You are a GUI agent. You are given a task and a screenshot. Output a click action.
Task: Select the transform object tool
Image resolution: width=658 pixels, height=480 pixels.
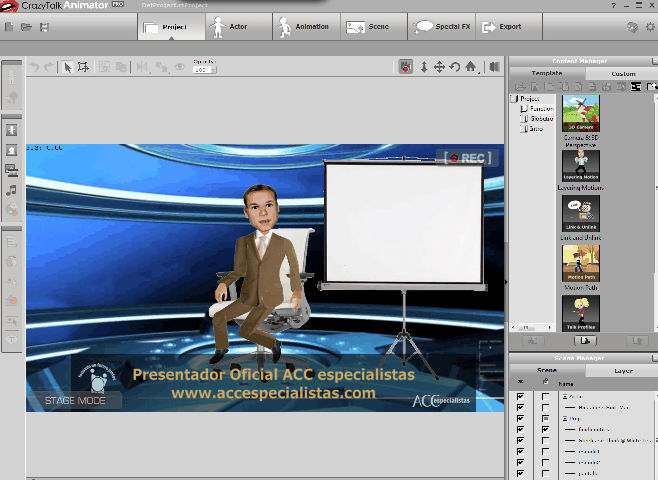83,67
